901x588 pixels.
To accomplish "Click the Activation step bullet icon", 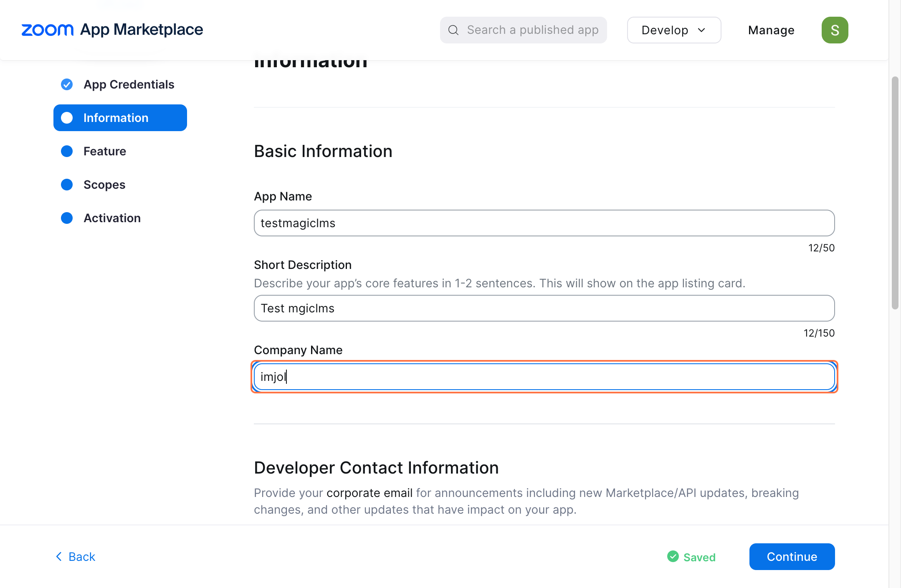I will click(x=67, y=218).
